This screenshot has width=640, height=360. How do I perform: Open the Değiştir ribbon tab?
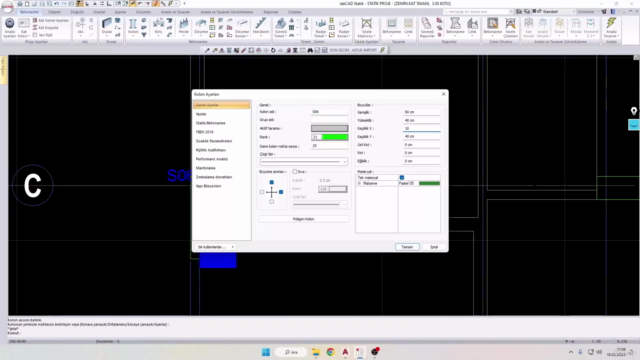(x=77, y=12)
